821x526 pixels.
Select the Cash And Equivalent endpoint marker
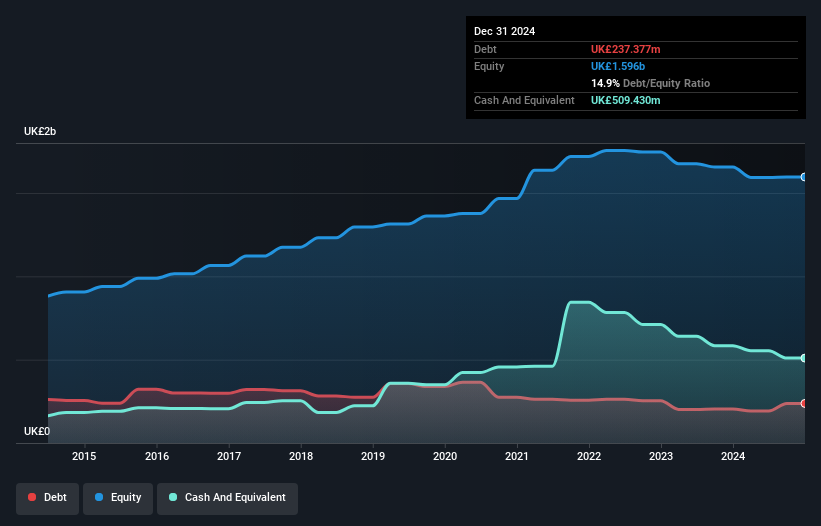pyautogui.click(x=804, y=359)
